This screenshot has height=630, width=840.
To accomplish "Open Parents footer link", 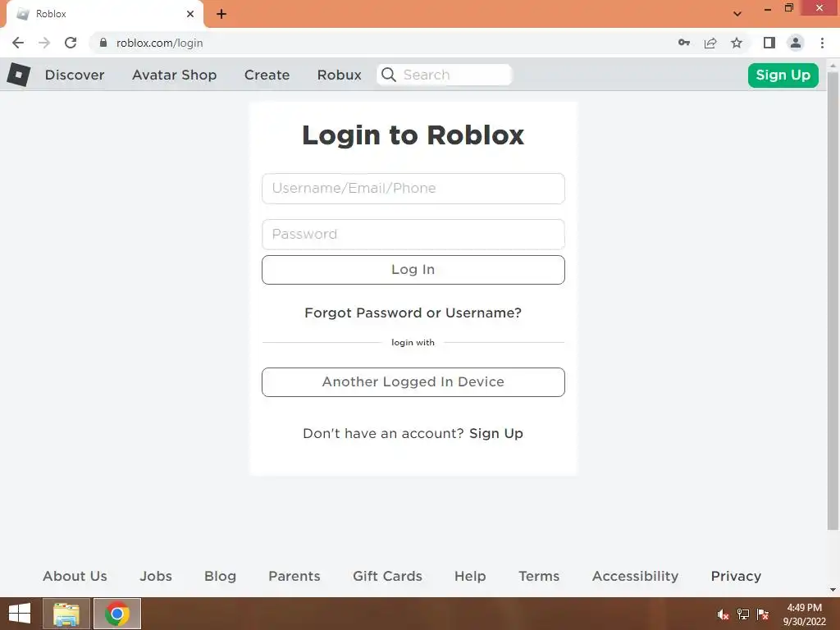I will pos(294,576).
